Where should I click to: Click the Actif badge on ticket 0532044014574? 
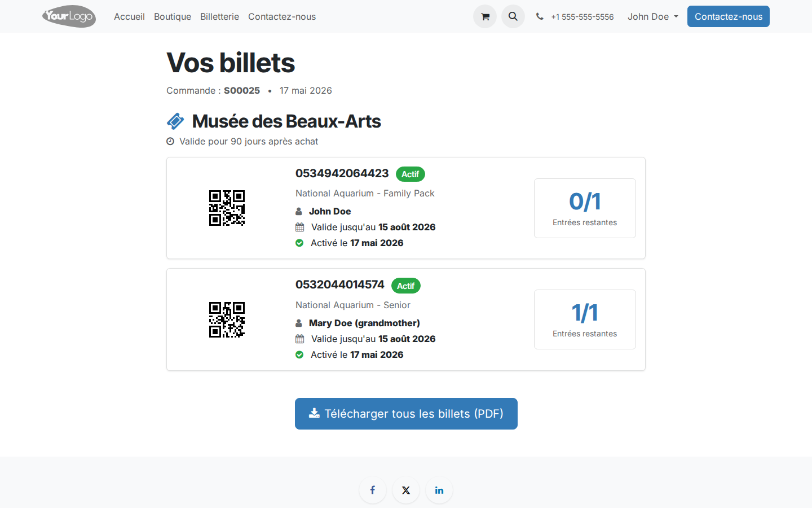pos(406,286)
